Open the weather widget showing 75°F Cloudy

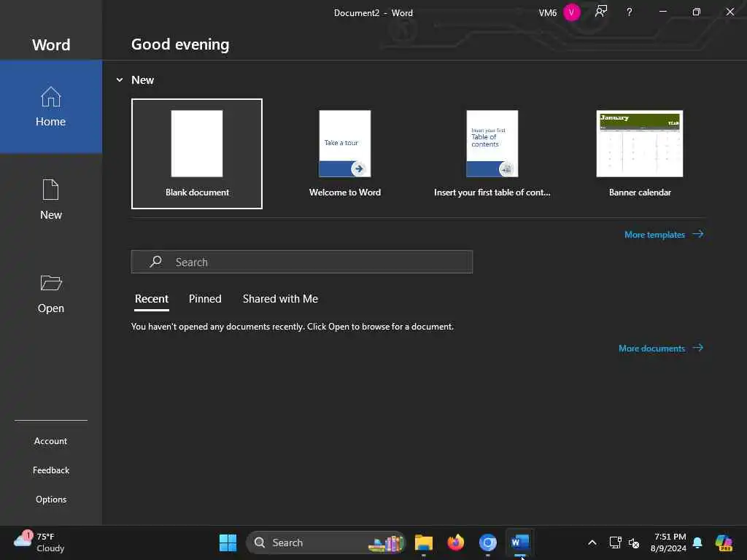39,542
